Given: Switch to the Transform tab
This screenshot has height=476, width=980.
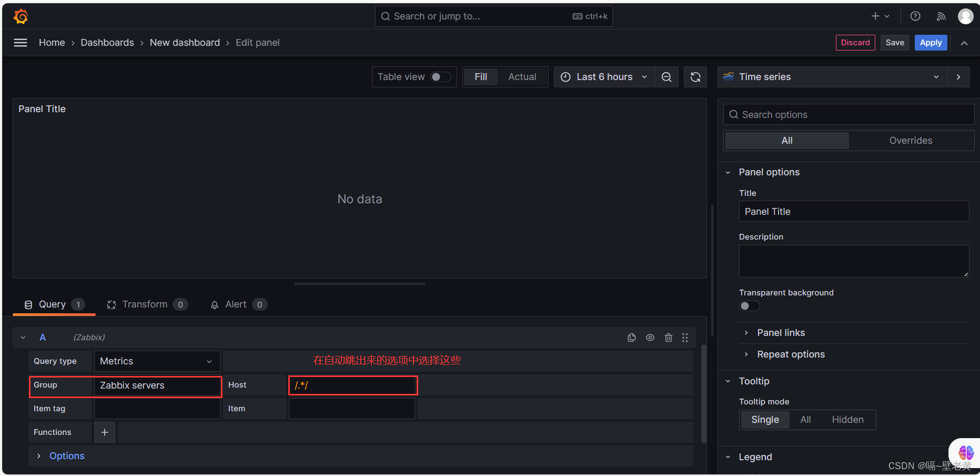Looking at the screenshot, I should pos(147,304).
